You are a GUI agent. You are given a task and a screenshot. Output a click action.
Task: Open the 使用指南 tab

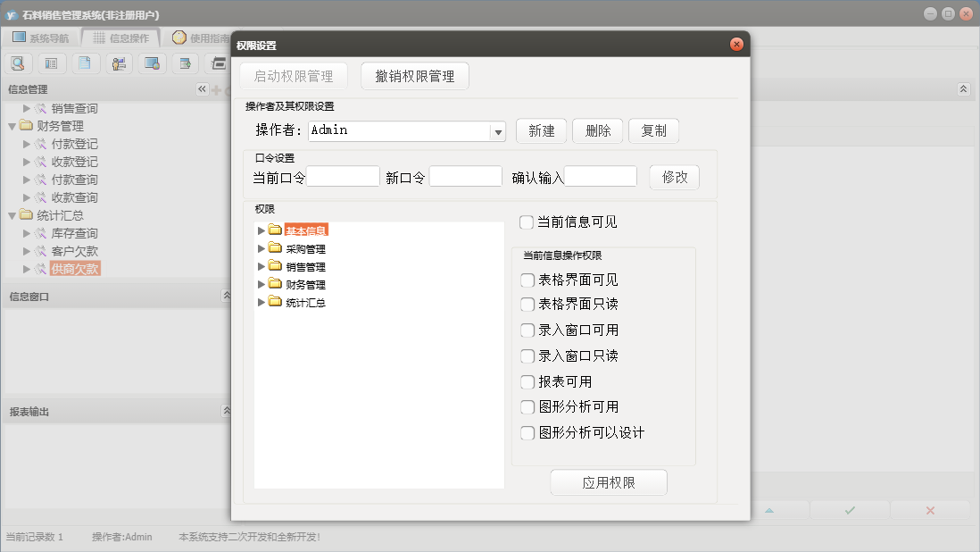(x=201, y=38)
